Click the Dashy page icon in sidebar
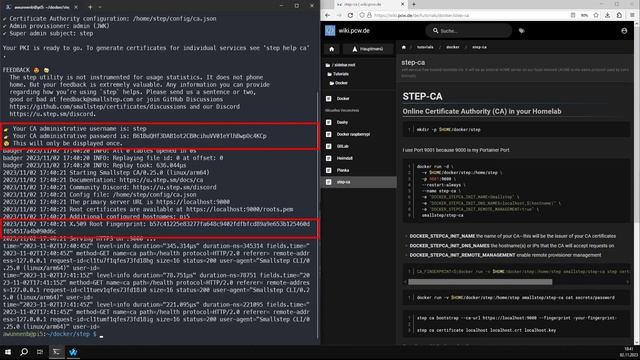The width and height of the screenshot is (640, 360). point(329,122)
